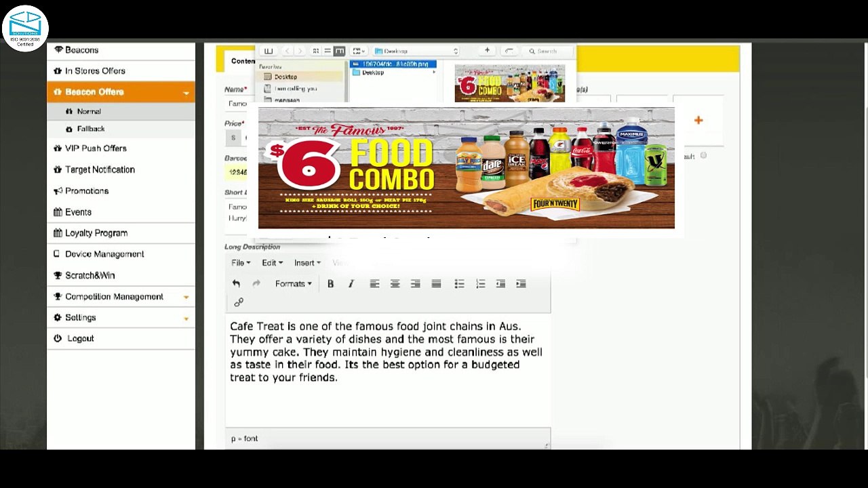Viewport: 868px width, 488px height.
Task: Click the large $6 Food Combo preview image
Action: (x=467, y=168)
